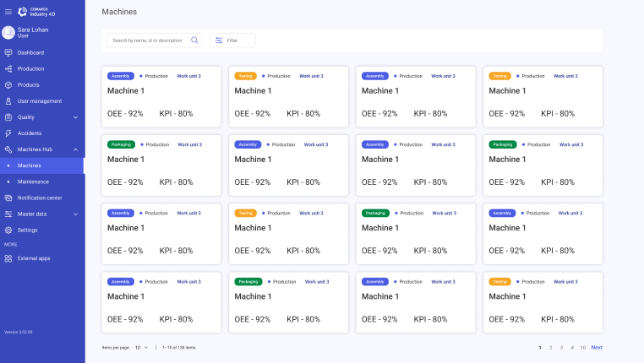The height and width of the screenshot is (363, 644).
Task: Open the Accidents page
Action: (x=42, y=133)
